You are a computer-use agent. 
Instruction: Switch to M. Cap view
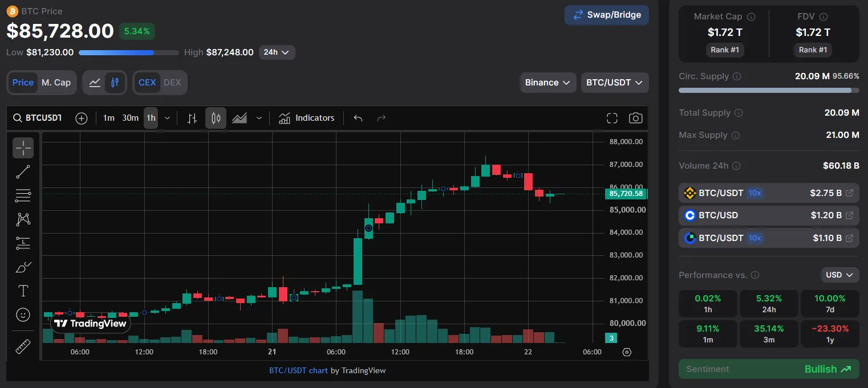pos(56,83)
